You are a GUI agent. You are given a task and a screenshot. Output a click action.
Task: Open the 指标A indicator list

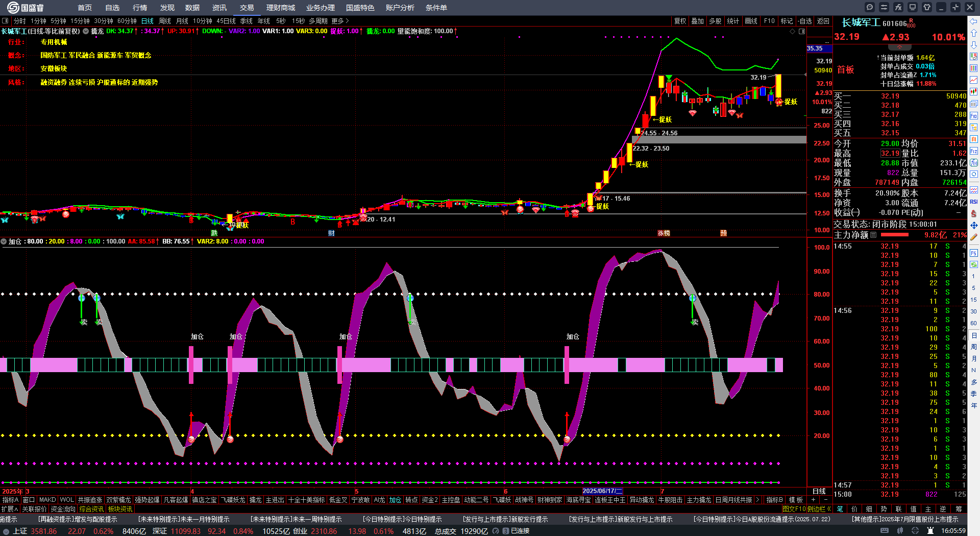(10, 500)
